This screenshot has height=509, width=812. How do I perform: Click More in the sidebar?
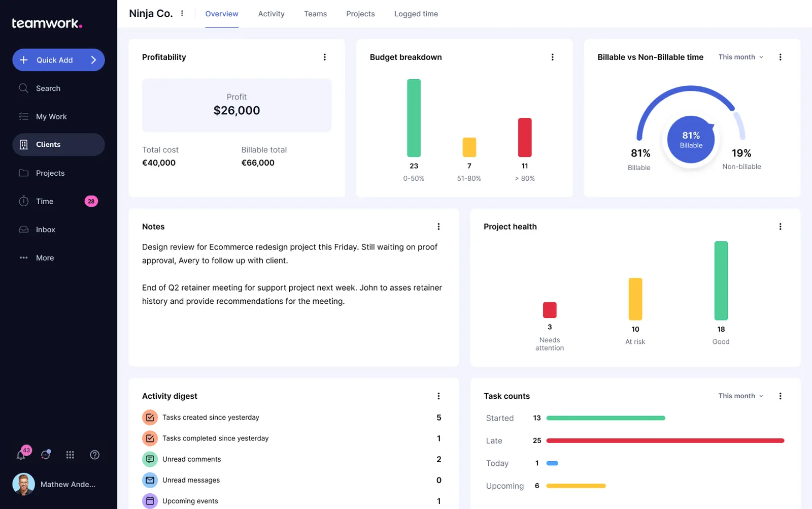coord(45,258)
